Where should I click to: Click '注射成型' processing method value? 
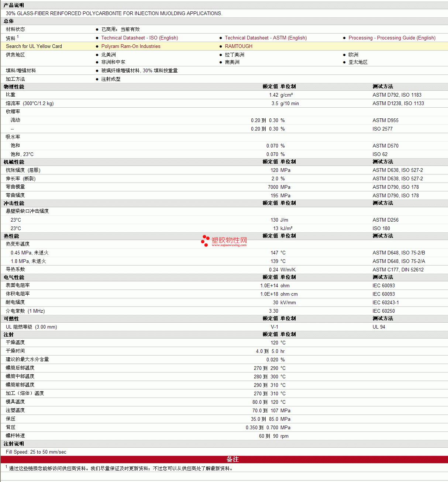point(111,79)
